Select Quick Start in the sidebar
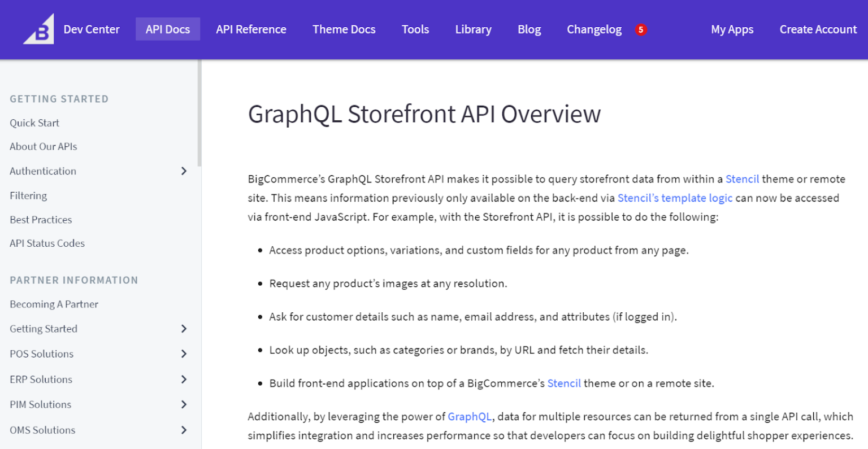Screen dimensions: 868x449 (x=34, y=123)
